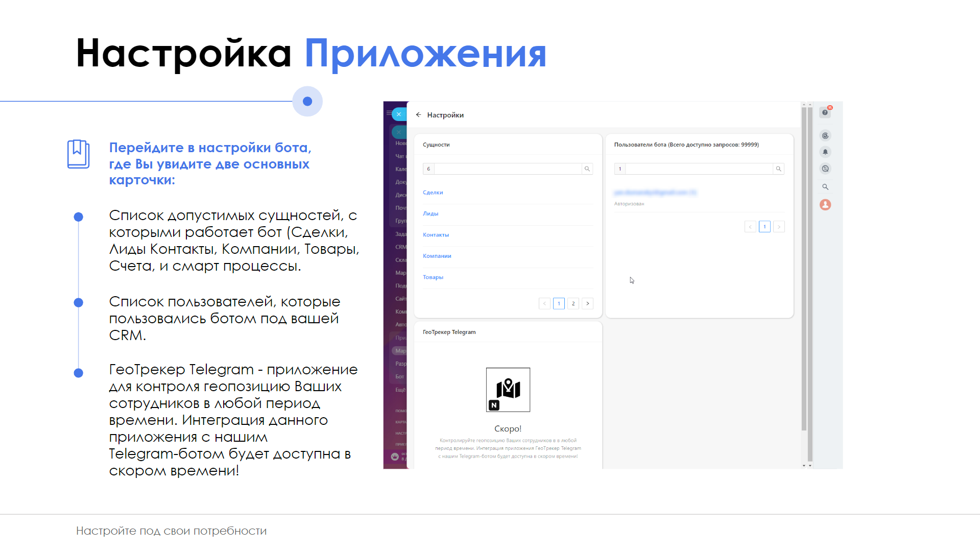Go back using the arrow beside Настройки
This screenshot has width=980, height=551.
pos(418,115)
